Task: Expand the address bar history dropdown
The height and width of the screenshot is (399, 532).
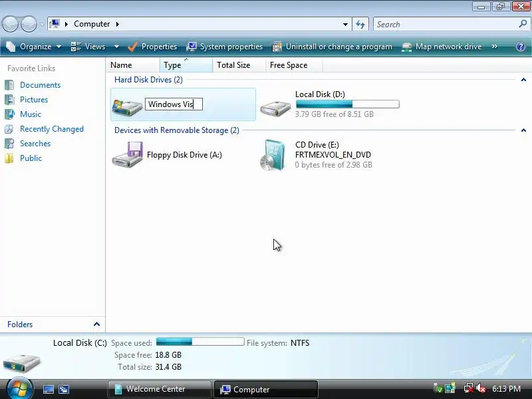Action: [x=345, y=25]
